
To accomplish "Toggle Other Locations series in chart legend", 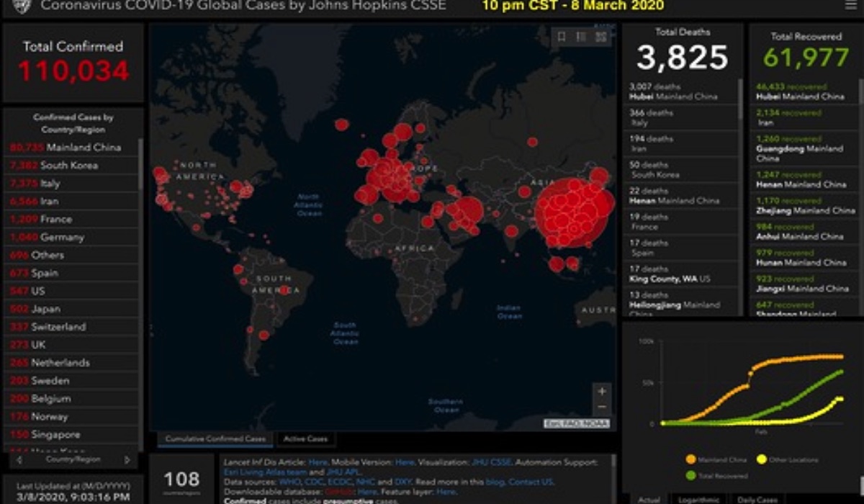I will (761, 459).
